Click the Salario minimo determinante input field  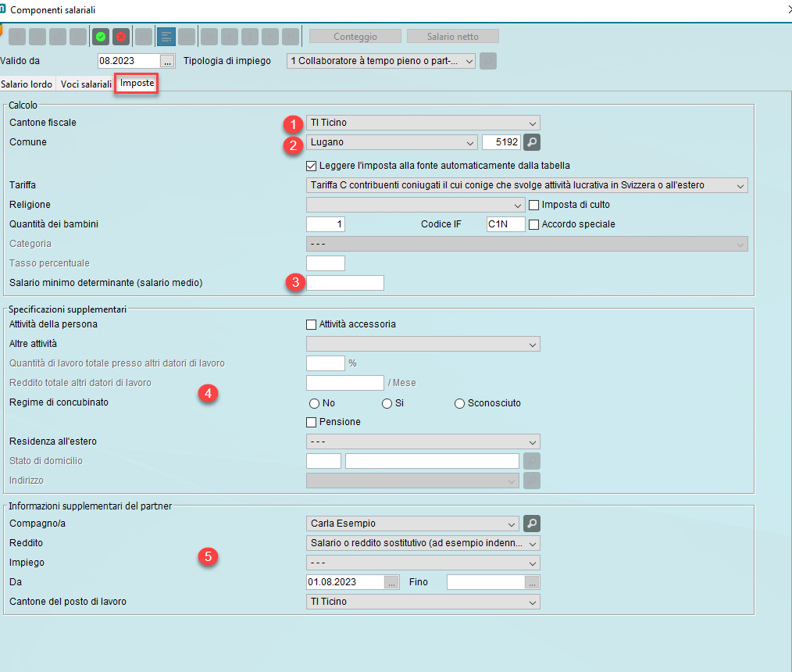point(345,283)
